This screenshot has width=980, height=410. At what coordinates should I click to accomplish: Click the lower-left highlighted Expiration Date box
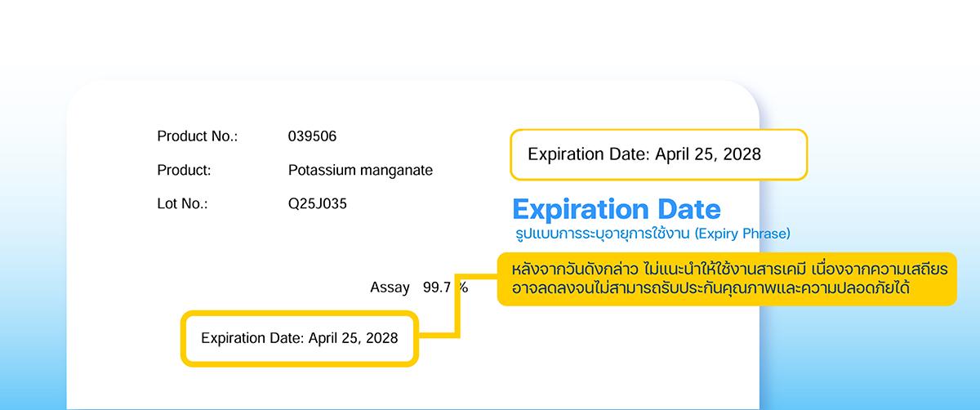point(300,337)
